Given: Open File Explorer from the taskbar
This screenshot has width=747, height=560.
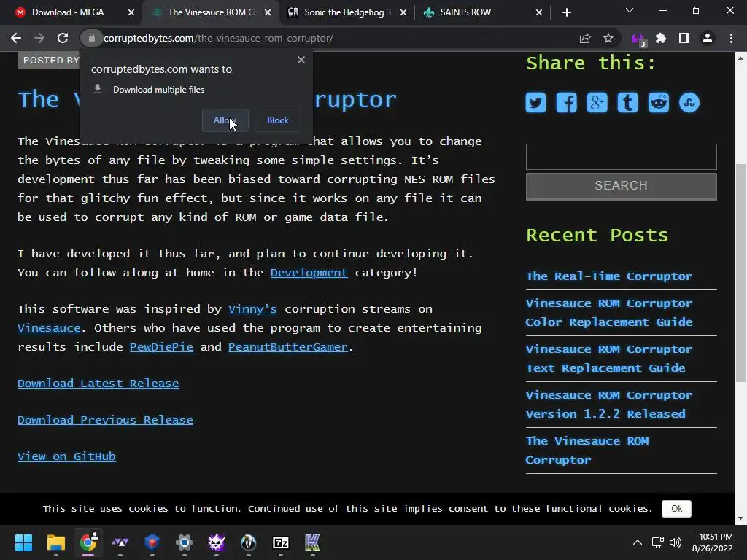Looking at the screenshot, I should (55, 542).
